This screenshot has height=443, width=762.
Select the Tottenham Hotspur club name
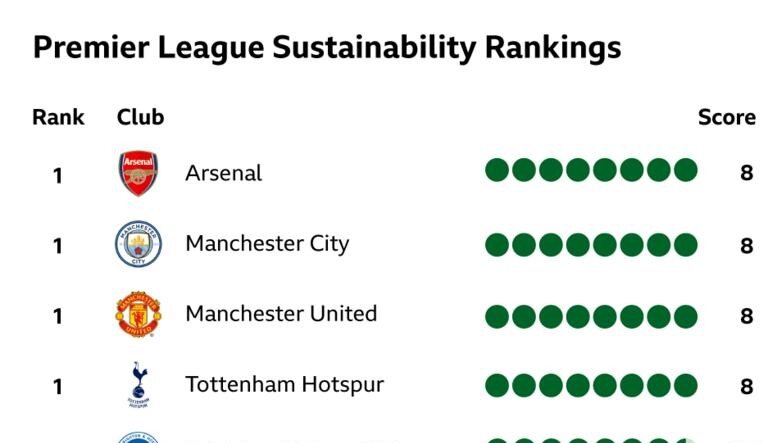point(285,385)
